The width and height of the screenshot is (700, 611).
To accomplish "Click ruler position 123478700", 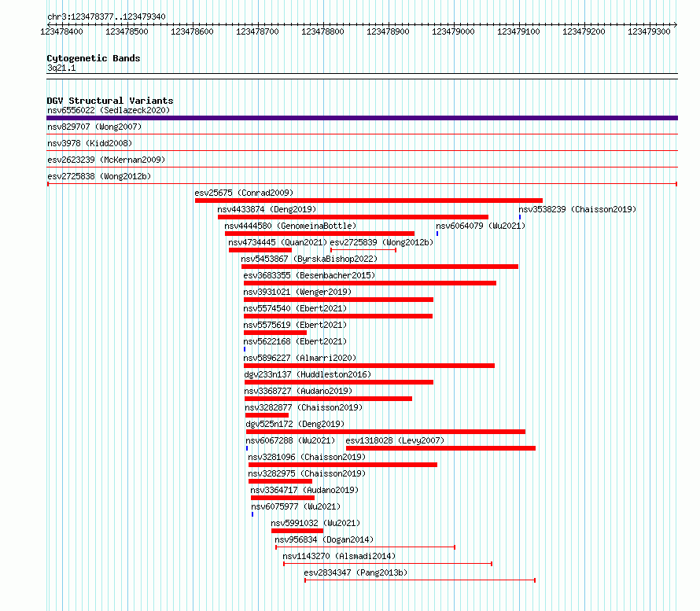I will click(x=257, y=31).
